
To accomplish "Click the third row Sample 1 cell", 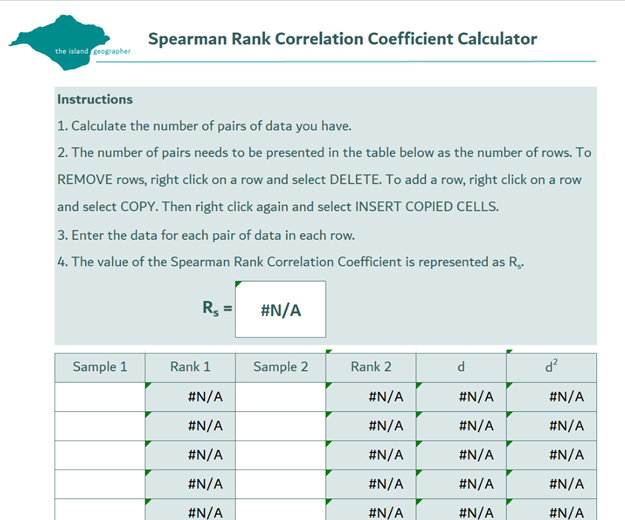I will (100, 455).
